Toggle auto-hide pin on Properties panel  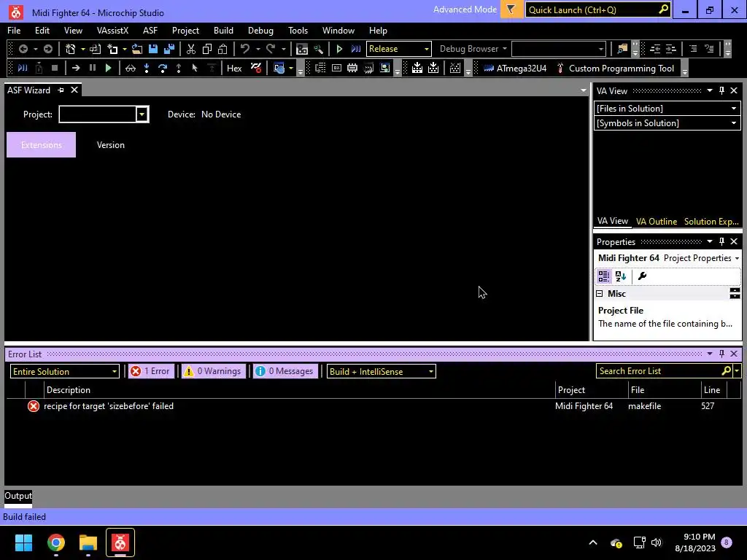pyautogui.click(x=721, y=241)
